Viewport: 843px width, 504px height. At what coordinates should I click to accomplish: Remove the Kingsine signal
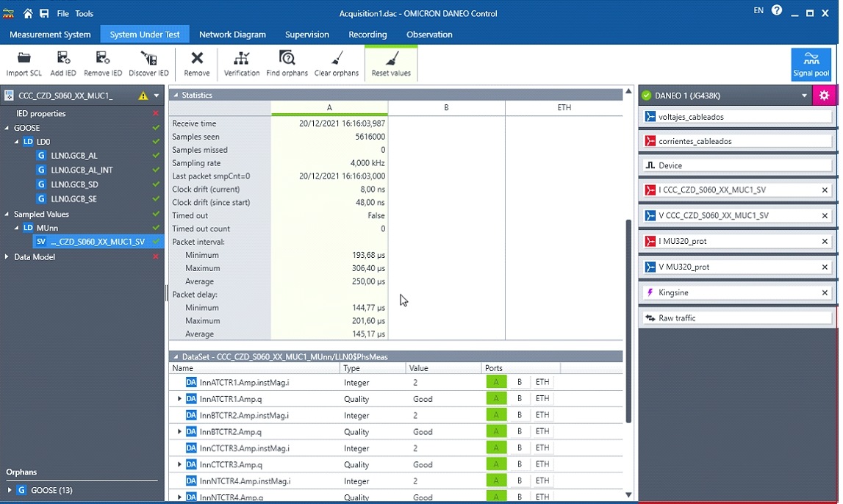tap(825, 293)
